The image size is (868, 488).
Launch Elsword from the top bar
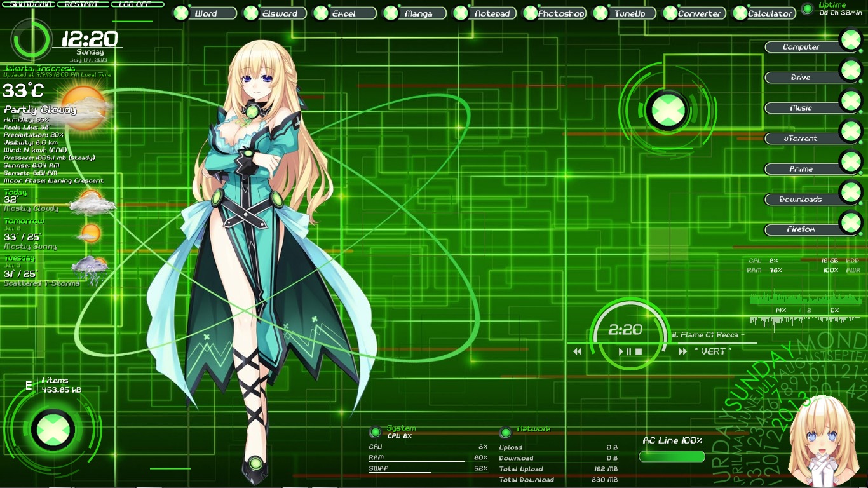tap(283, 13)
